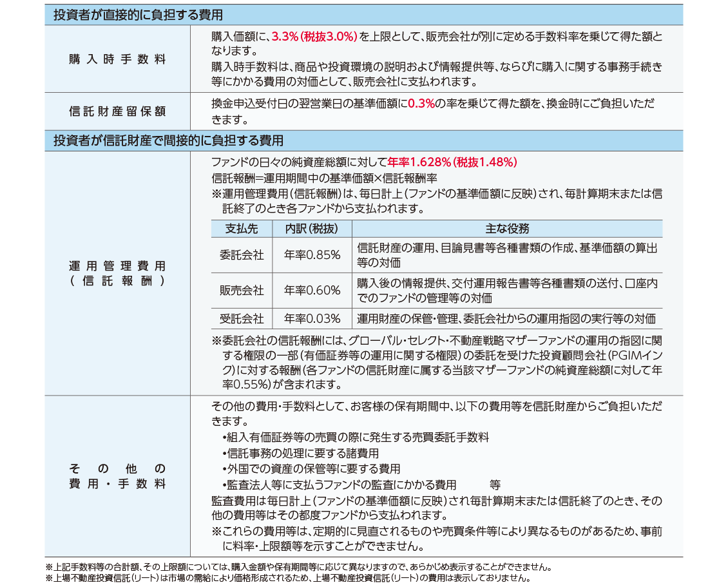Click the 購入時手数料 row label
This screenshot has height=585, width=728.
[117, 59]
